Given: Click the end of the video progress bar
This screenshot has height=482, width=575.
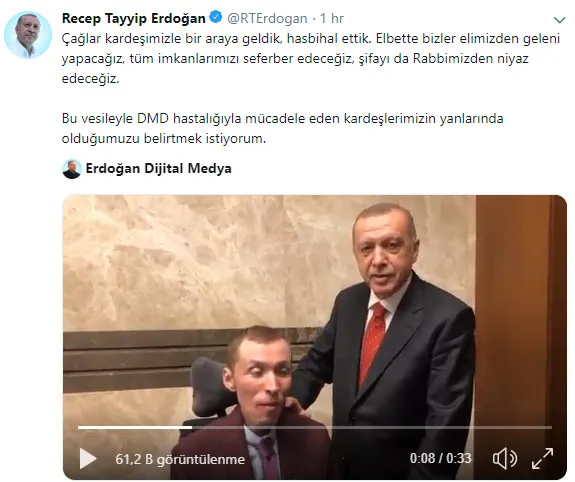Looking at the screenshot, I should point(550,427).
